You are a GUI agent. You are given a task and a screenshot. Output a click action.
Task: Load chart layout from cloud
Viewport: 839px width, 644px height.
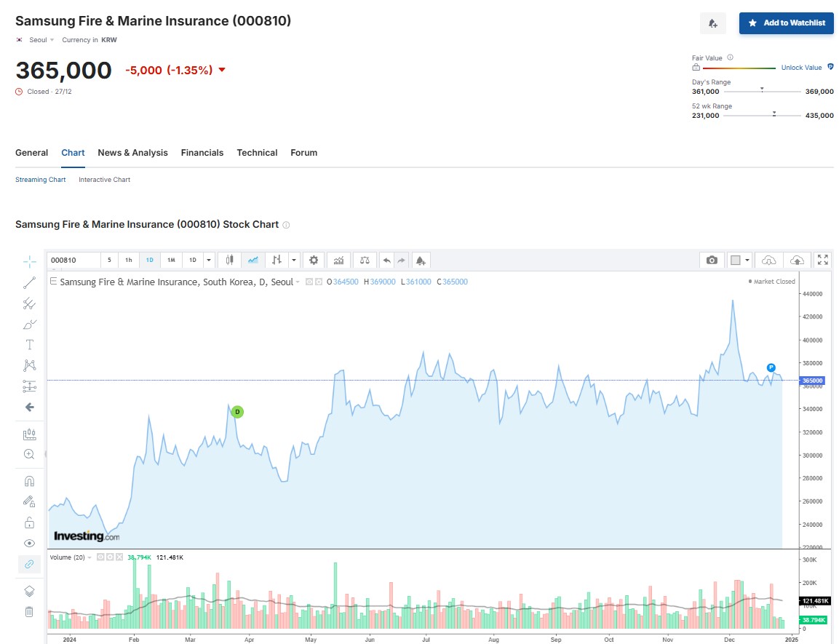coord(769,261)
